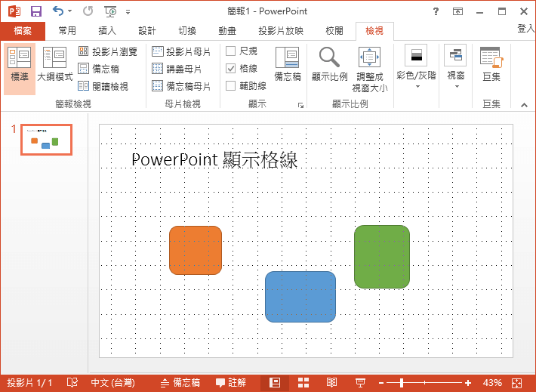The height and width of the screenshot is (392, 536).
Task: Select the blue rounded rectangle shape
Action: click(300, 297)
